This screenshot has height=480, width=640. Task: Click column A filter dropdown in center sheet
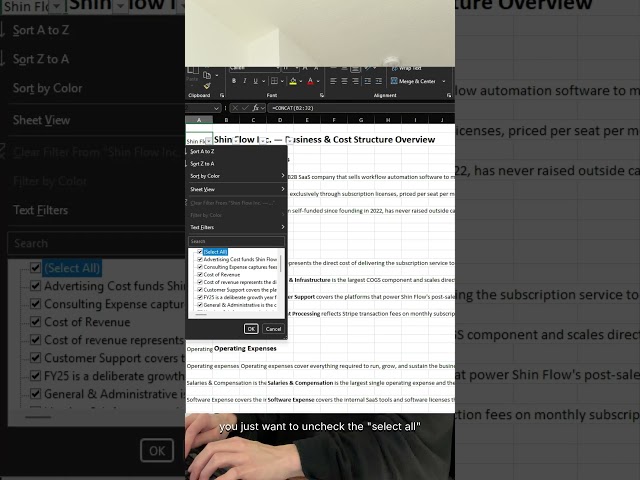click(x=209, y=141)
